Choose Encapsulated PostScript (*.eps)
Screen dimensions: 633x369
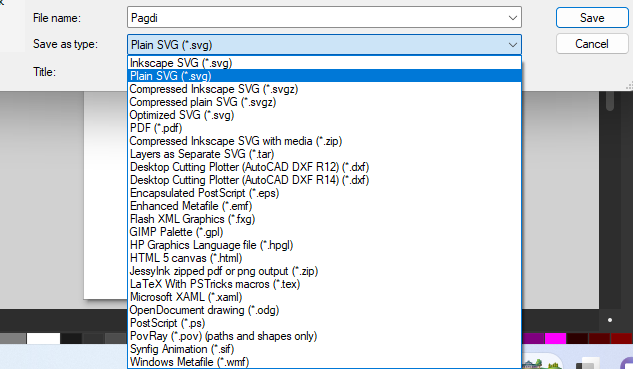pyautogui.click(x=324, y=193)
